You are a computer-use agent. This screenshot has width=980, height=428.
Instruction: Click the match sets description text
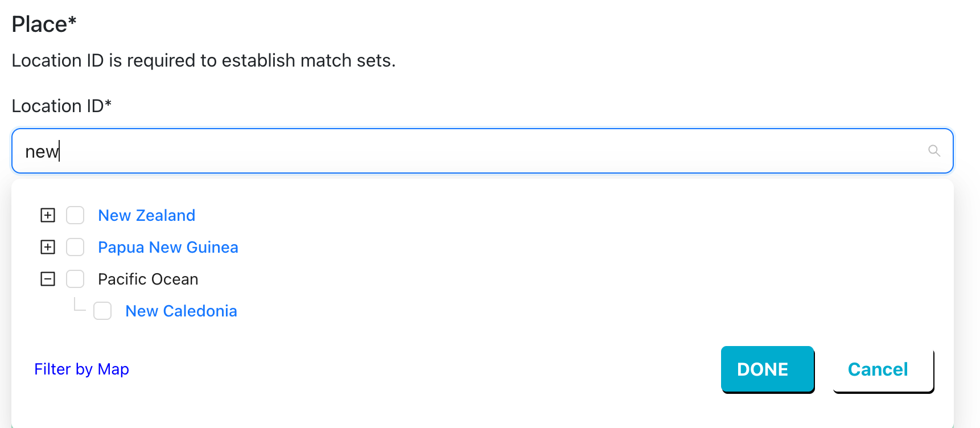tap(203, 60)
